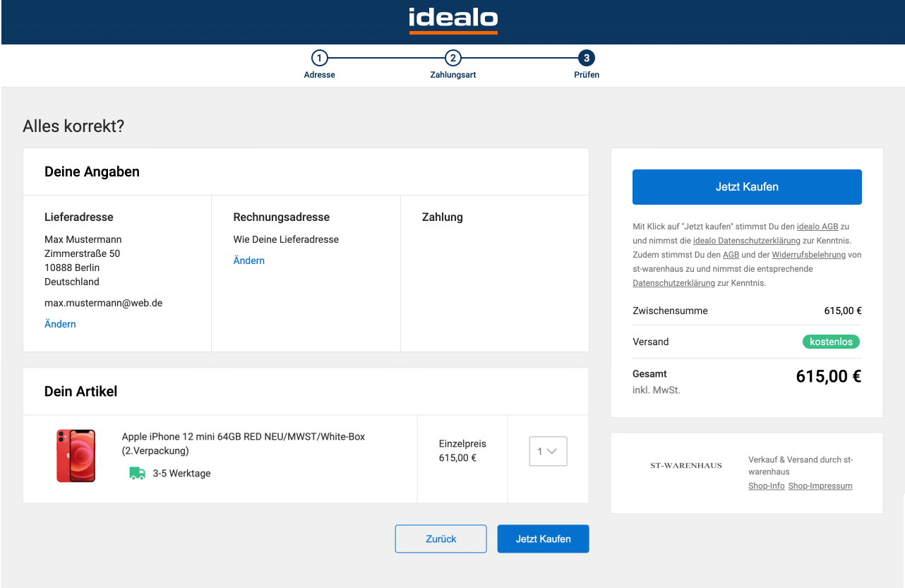Screen dimensions: 905x588
Task: Open the st-warenhaus Datenschutzerklärung link
Action: coord(673,283)
